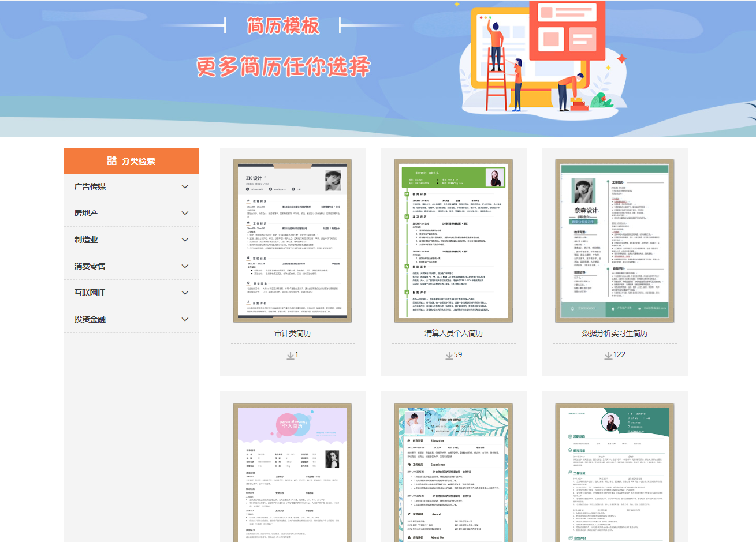Screen dimensions: 756x542
Task: Open the 清算人员个人简历 title link
Action: [453, 333]
